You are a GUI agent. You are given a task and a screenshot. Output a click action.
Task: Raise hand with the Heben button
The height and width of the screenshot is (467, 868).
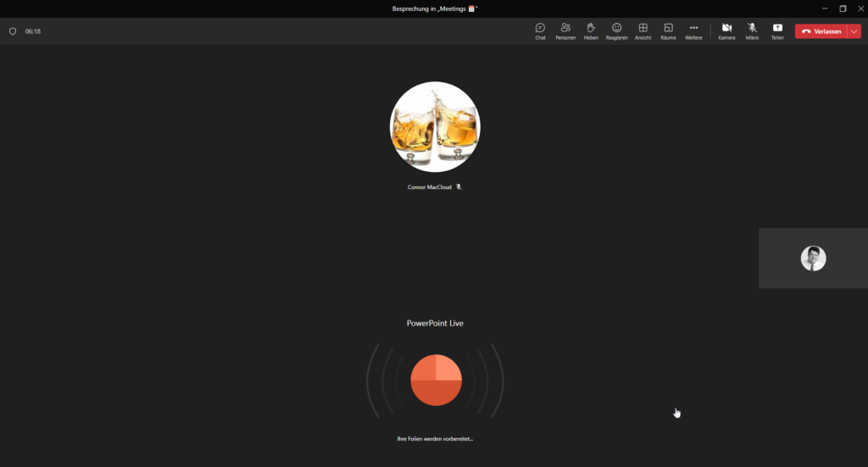pos(591,31)
